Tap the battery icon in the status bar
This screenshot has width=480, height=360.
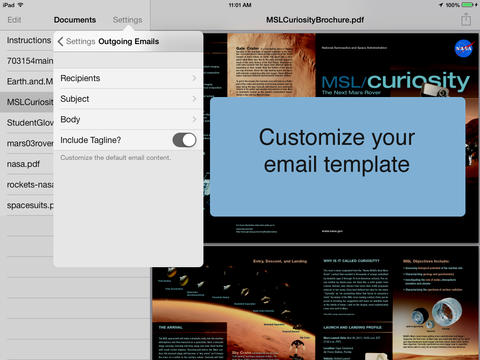(x=467, y=5)
